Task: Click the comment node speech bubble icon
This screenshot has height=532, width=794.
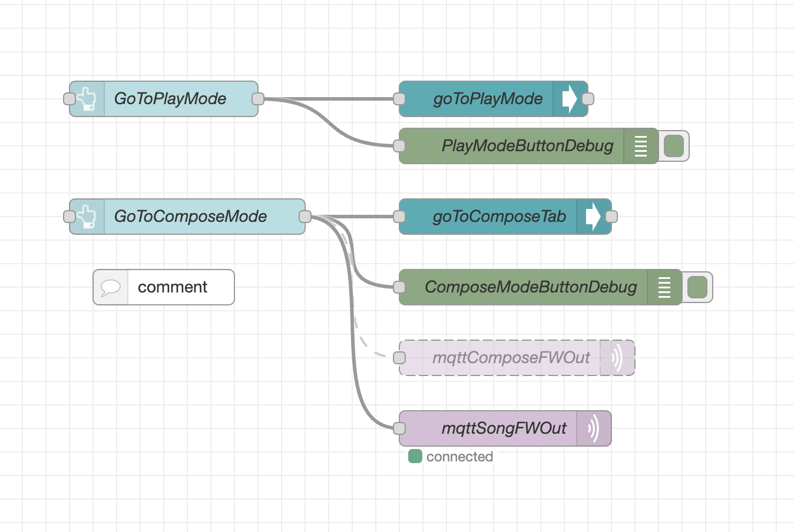Action: [x=111, y=287]
